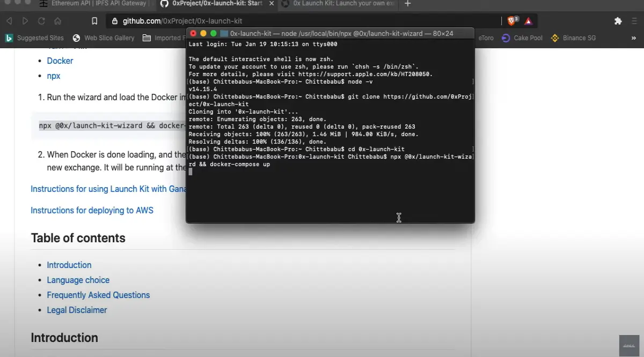Minimize the Terminal window with yellow button
This screenshot has width=644, height=357.
(203, 33)
